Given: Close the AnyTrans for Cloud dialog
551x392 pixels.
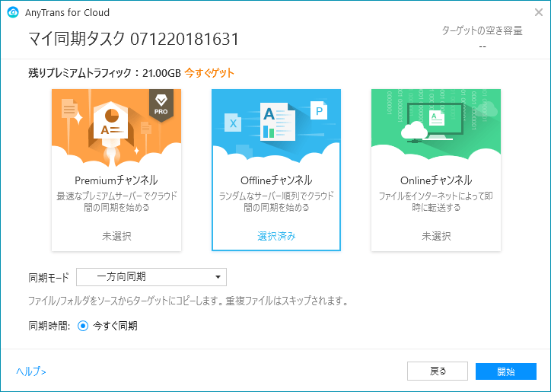Looking at the screenshot, I should (x=538, y=12).
